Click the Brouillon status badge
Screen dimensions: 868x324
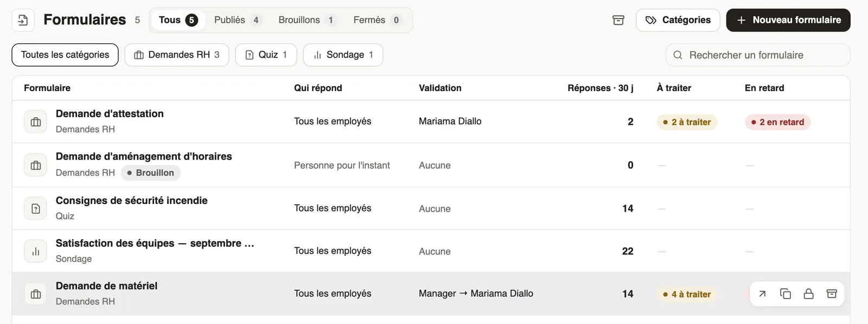tap(151, 173)
